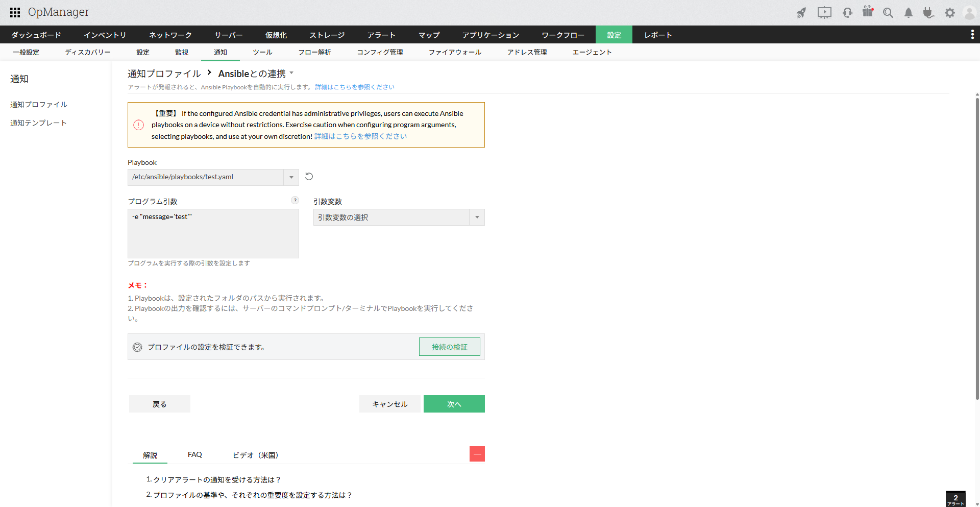Open the 詳細 link in the warning box
The width and height of the screenshot is (980, 507).
click(x=361, y=136)
